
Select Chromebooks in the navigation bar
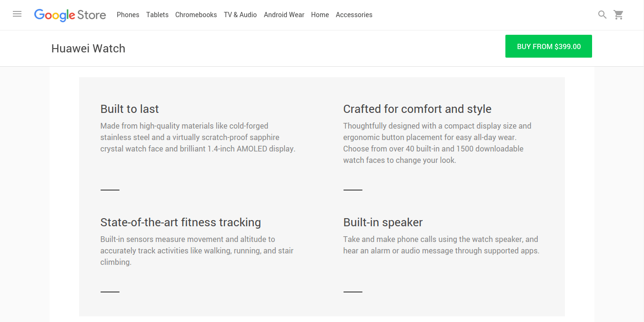[x=196, y=15]
